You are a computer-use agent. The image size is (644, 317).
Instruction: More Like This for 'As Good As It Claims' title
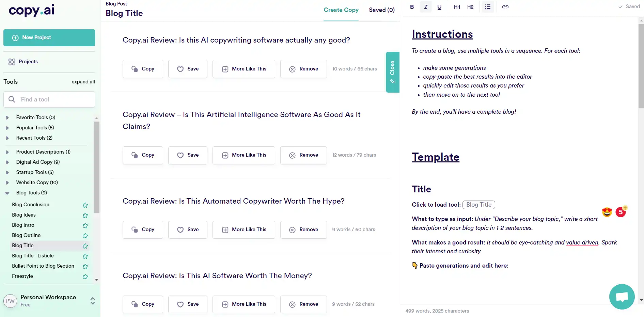coord(244,155)
